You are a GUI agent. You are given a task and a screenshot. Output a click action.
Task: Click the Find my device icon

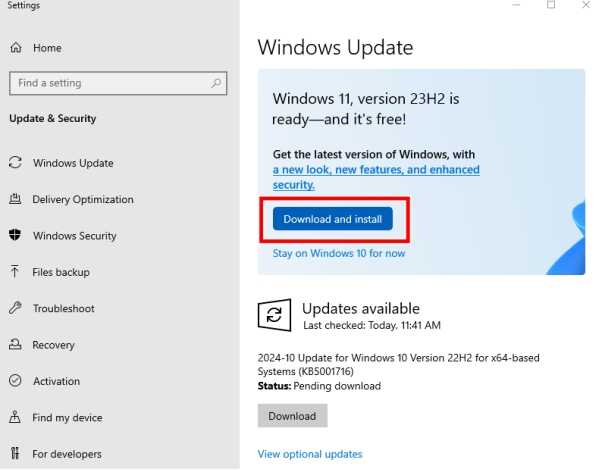pyautogui.click(x=15, y=417)
